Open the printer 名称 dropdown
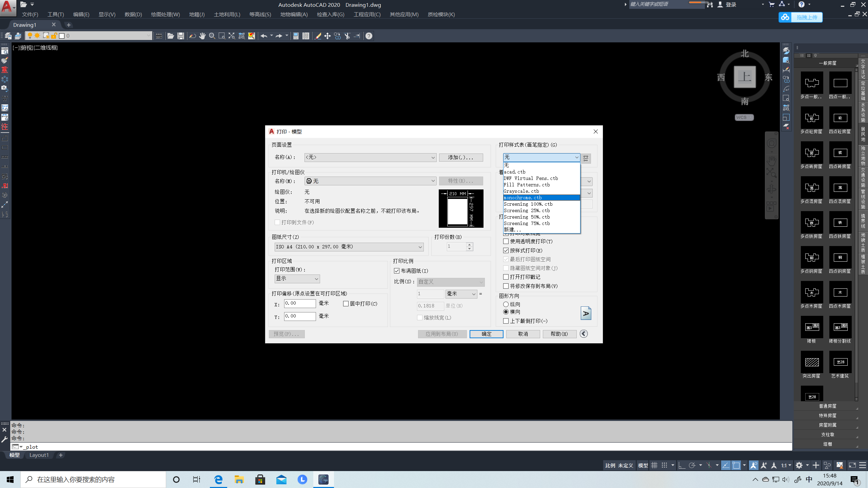Screen dimensions: 868x488 coord(370,181)
